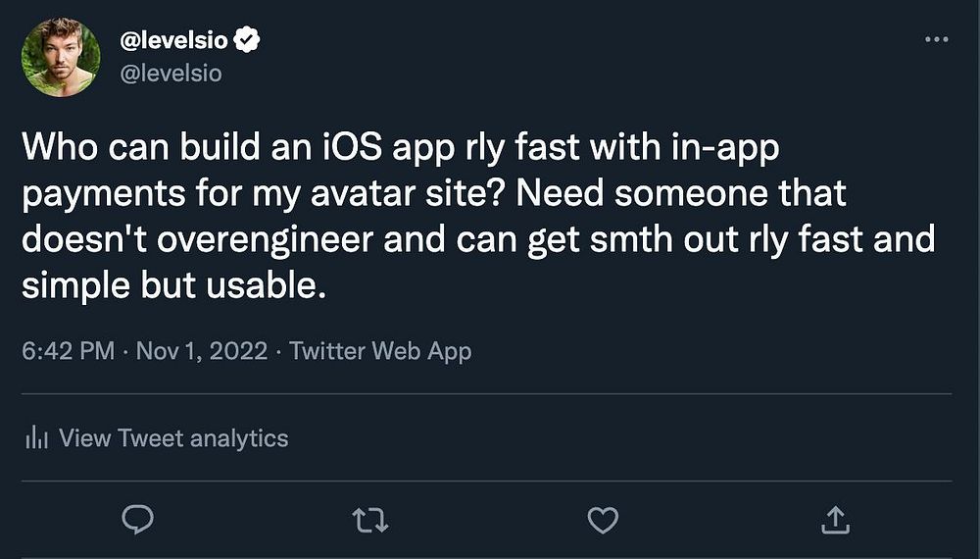Image resolution: width=980 pixels, height=559 pixels.
Task: Reply to the levelsio tweet
Action: point(139,521)
